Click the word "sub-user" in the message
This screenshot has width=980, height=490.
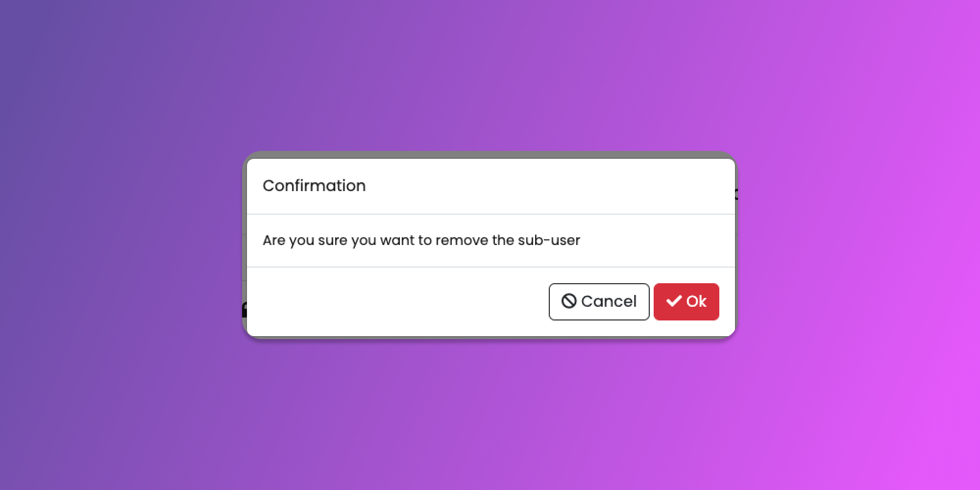point(549,240)
